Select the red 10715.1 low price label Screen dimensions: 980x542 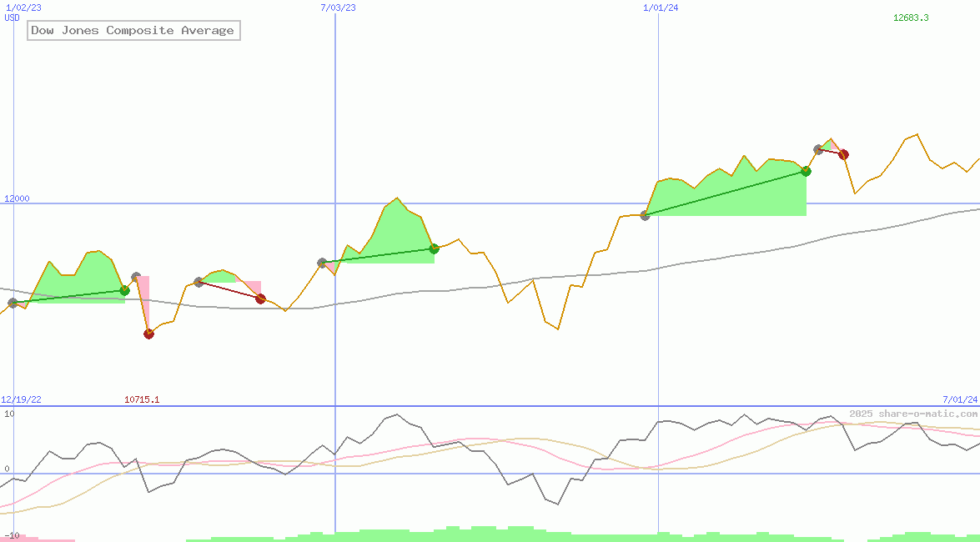click(x=142, y=399)
